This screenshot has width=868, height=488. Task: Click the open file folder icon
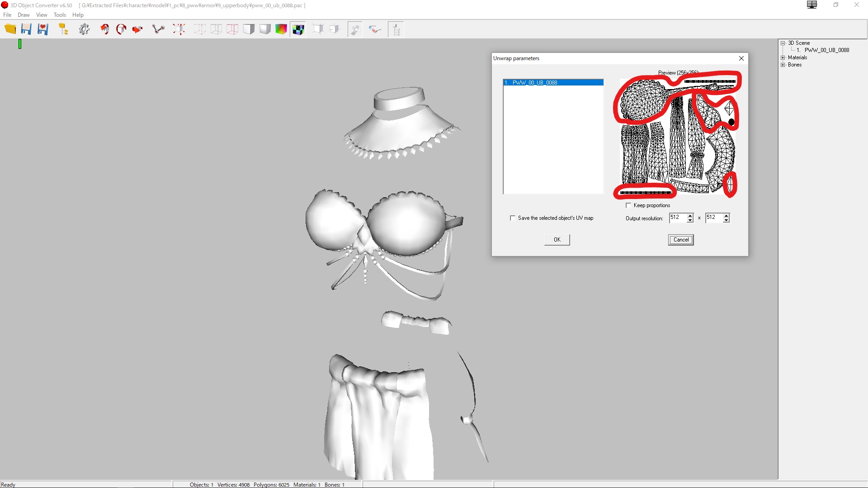pos(10,29)
